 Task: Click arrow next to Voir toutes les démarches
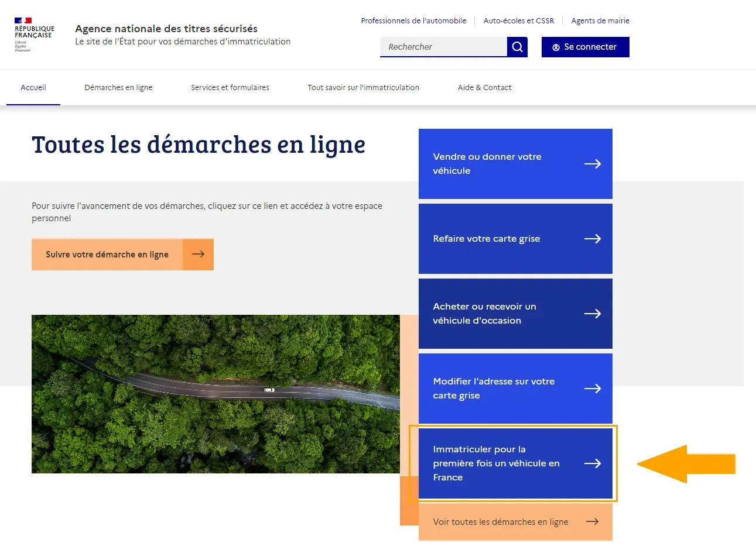point(592,521)
